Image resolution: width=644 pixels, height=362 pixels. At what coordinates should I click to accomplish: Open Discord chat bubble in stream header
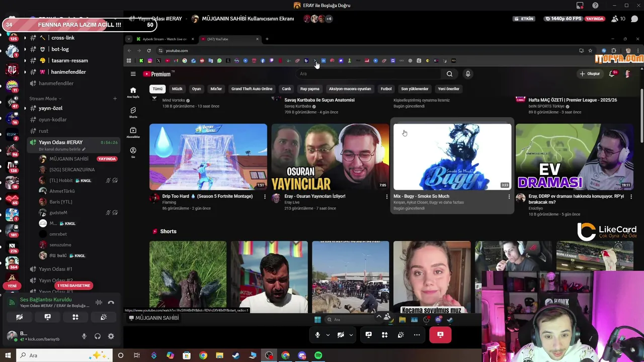tap(634, 19)
